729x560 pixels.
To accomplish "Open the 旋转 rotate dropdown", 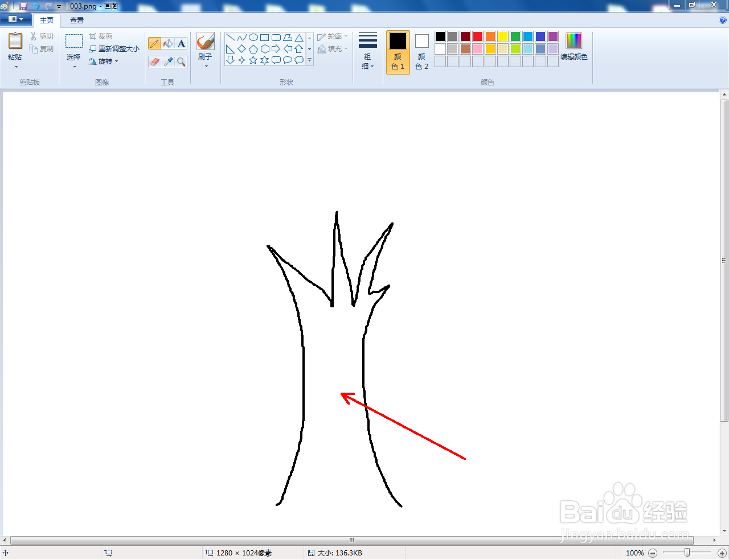I will 104,61.
